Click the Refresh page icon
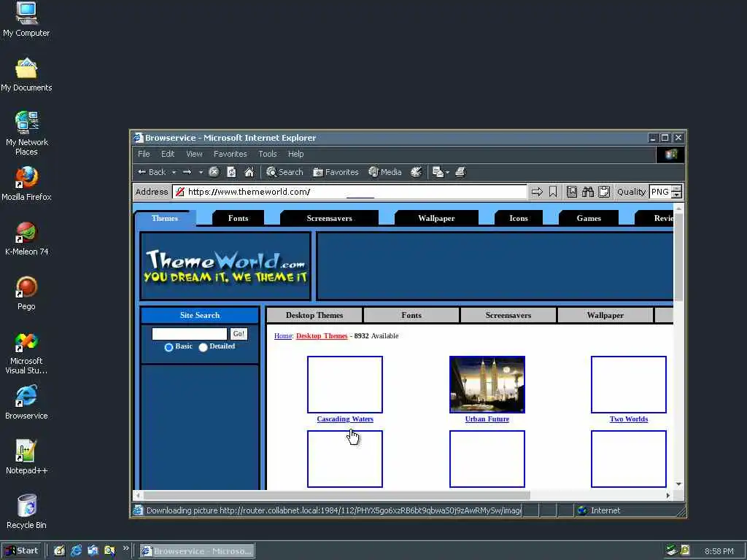 tap(231, 172)
